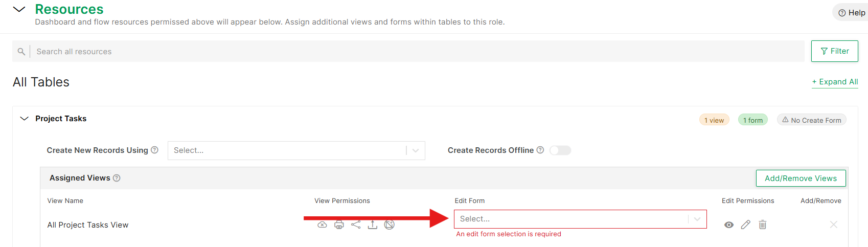Click the search magnifier icon
This screenshot has height=247, width=868.
point(21,52)
